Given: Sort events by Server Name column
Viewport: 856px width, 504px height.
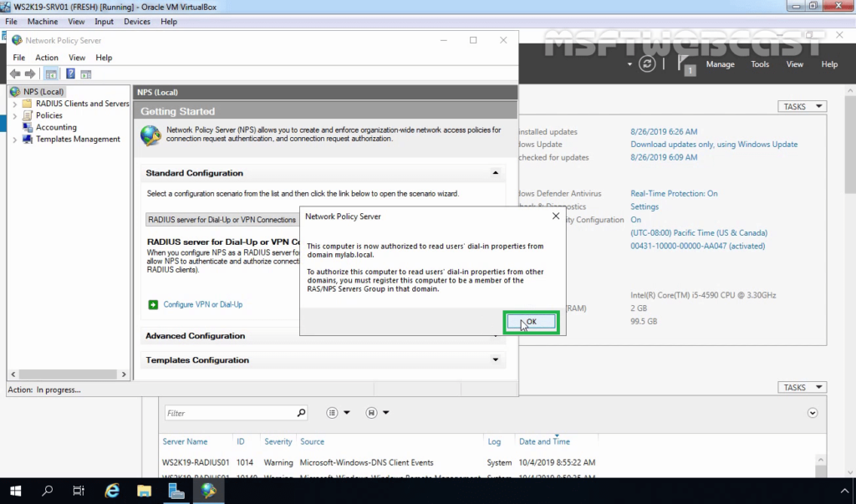Looking at the screenshot, I should [x=185, y=441].
